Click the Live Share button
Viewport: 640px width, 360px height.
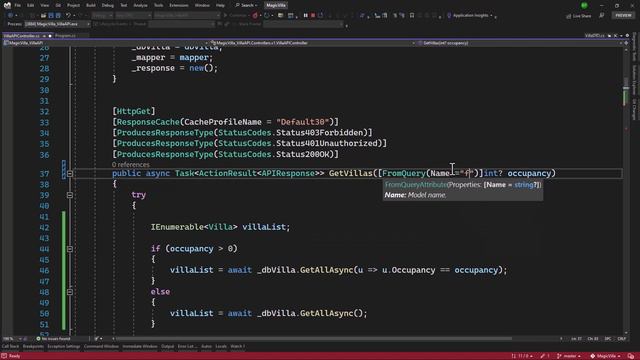pos(578,16)
